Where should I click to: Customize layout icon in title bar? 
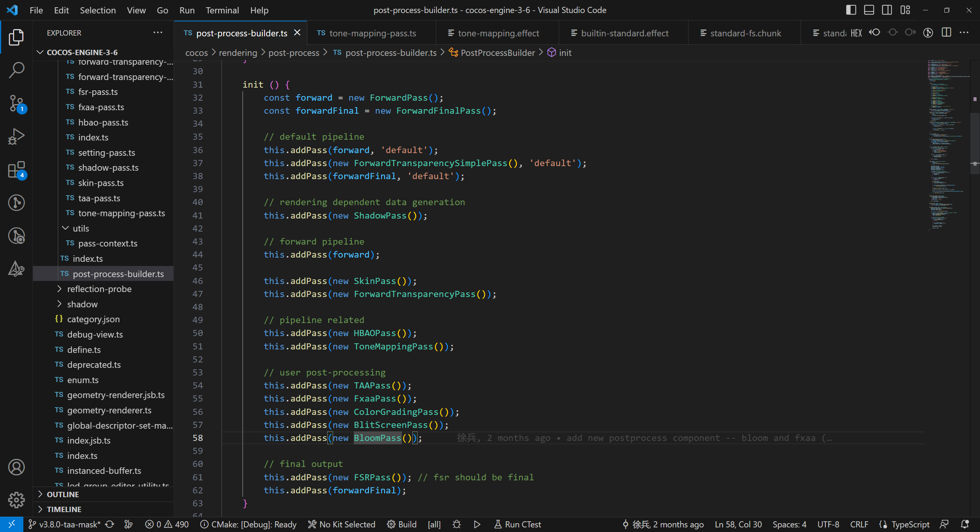click(x=905, y=10)
